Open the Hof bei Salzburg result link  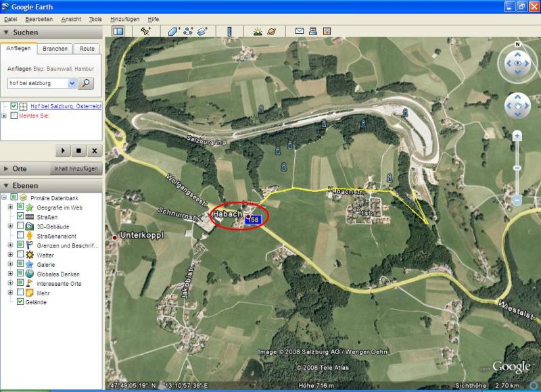coord(66,106)
